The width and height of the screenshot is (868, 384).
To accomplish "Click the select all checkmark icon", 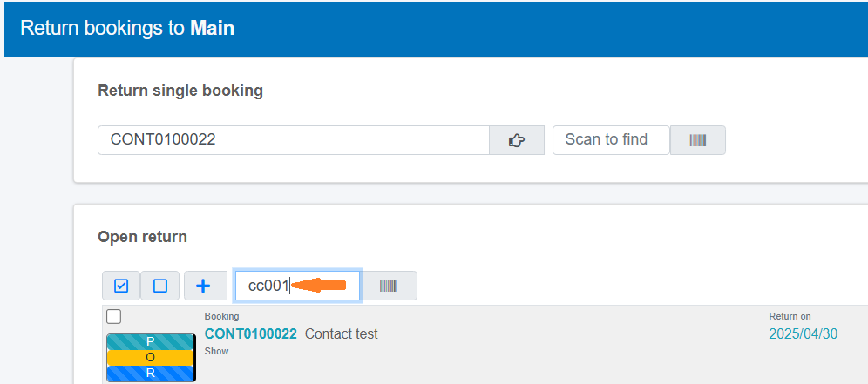I will pos(121,286).
